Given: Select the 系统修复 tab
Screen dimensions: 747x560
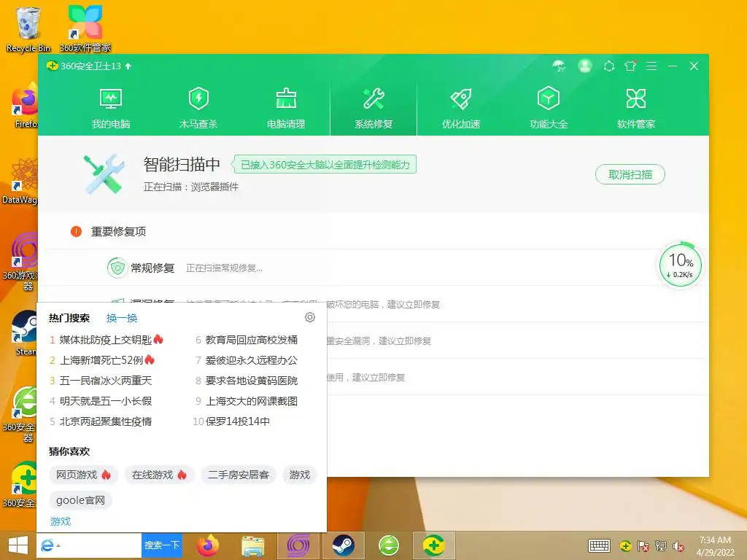Looking at the screenshot, I should [x=373, y=109].
